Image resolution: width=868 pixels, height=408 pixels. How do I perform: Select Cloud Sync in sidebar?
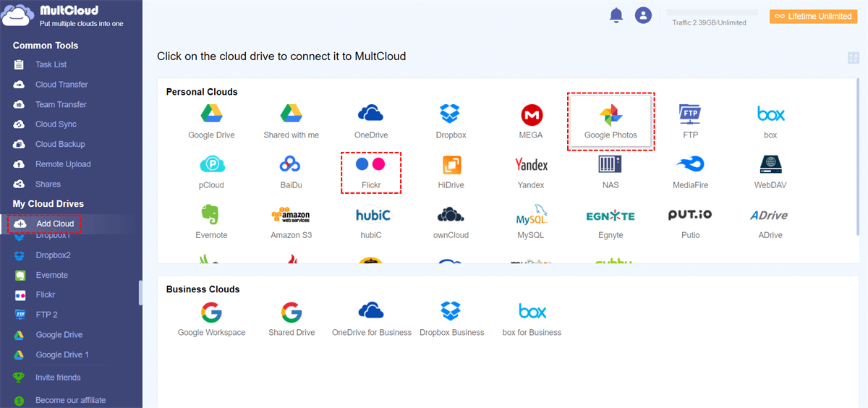pyautogui.click(x=56, y=124)
